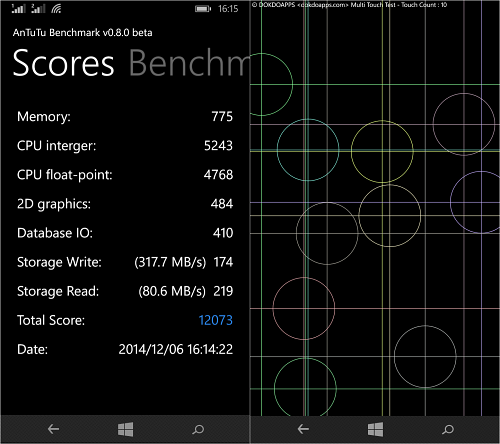Screen dimensions: 500x444
Task: Tap the first SIM signal-strength icon
Action: pyautogui.click(x=18, y=9)
